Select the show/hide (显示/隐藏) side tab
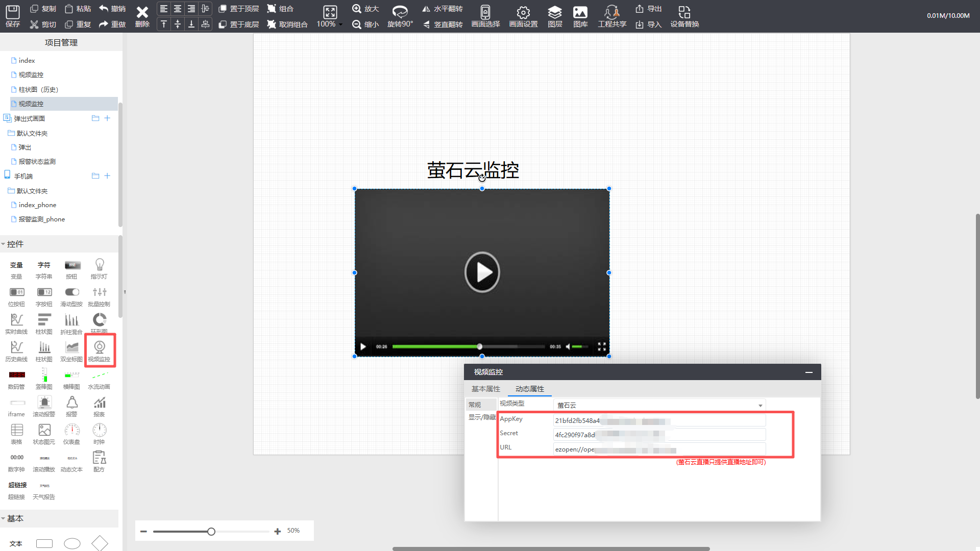 pyautogui.click(x=482, y=417)
